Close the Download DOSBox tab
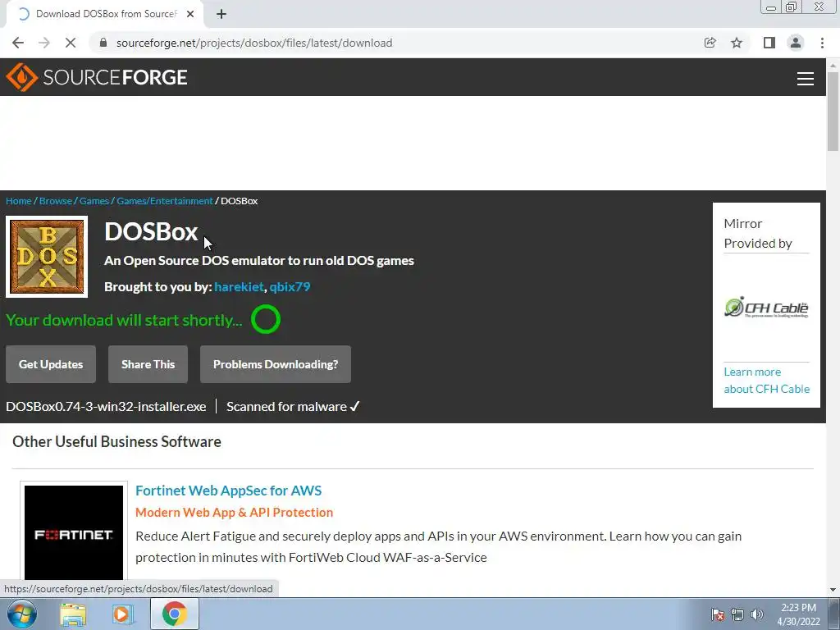 click(x=190, y=14)
